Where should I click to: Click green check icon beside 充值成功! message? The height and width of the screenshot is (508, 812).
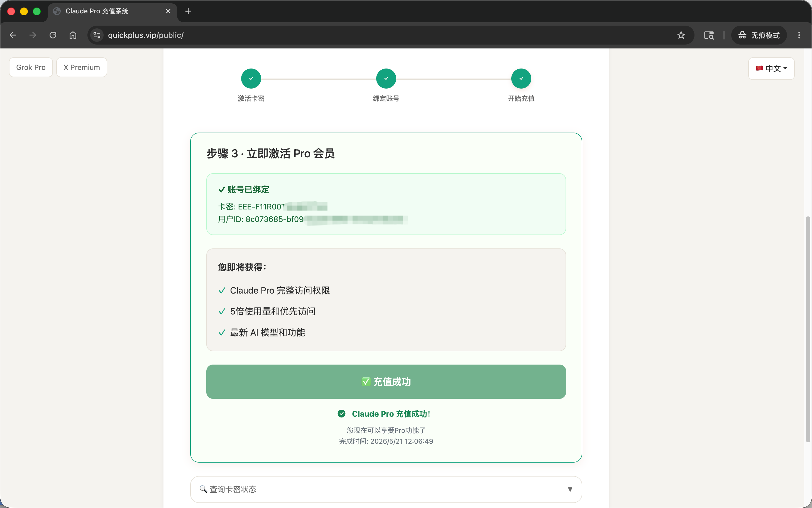pos(341,414)
